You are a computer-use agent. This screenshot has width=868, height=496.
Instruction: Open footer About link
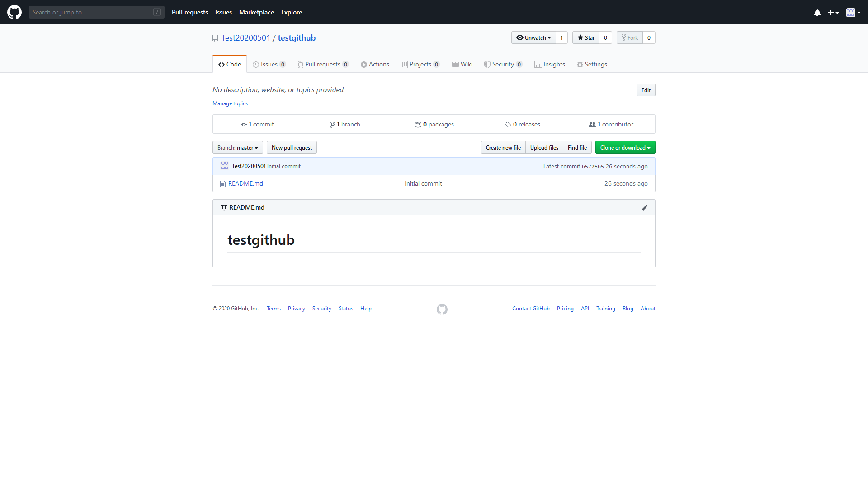[x=648, y=309]
